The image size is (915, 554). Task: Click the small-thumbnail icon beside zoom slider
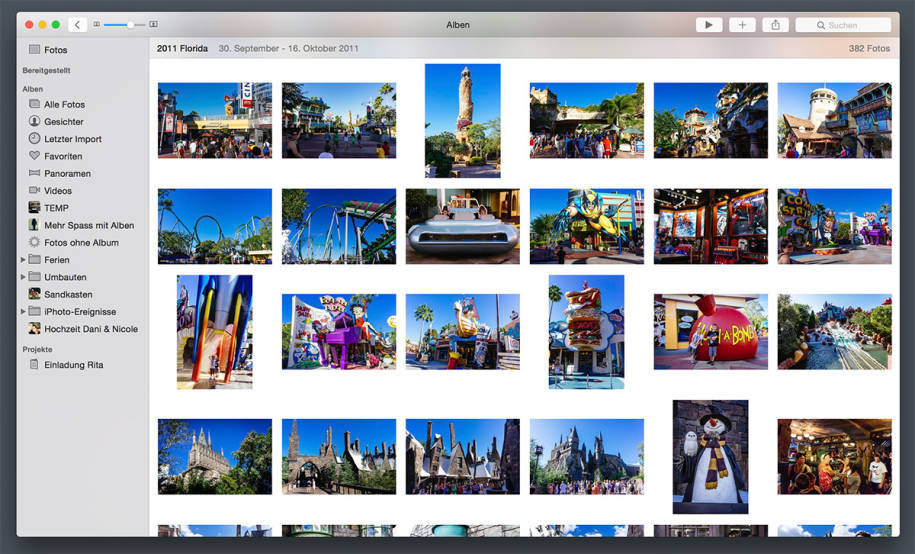point(96,25)
